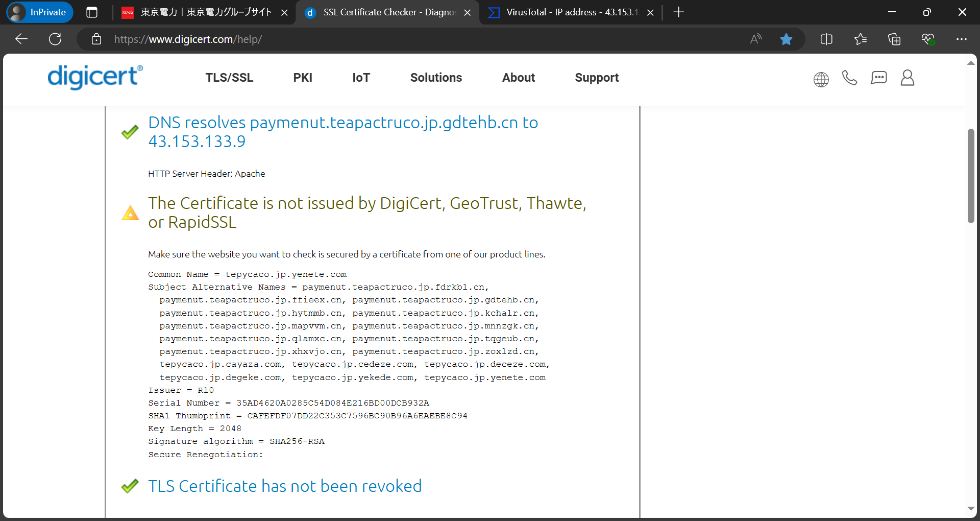The height and width of the screenshot is (521, 980).
Task: Open the Support menu
Action: pyautogui.click(x=597, y=78)
